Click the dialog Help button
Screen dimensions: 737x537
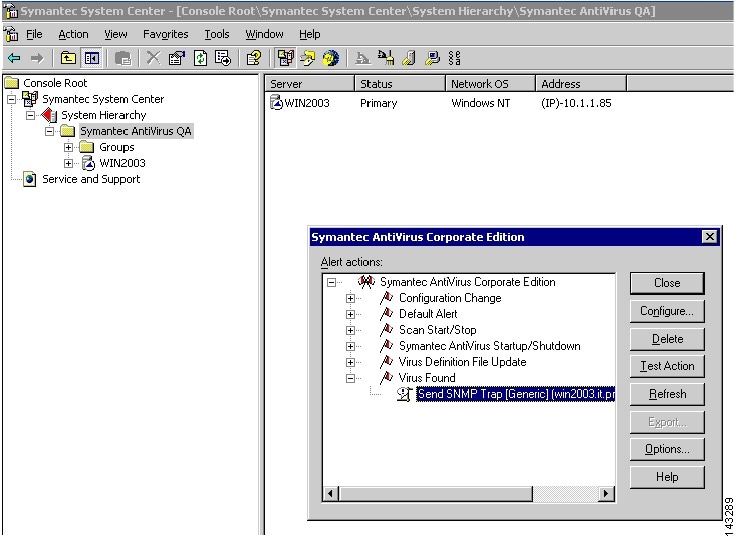pyautogui.click(x=667, y=477)
